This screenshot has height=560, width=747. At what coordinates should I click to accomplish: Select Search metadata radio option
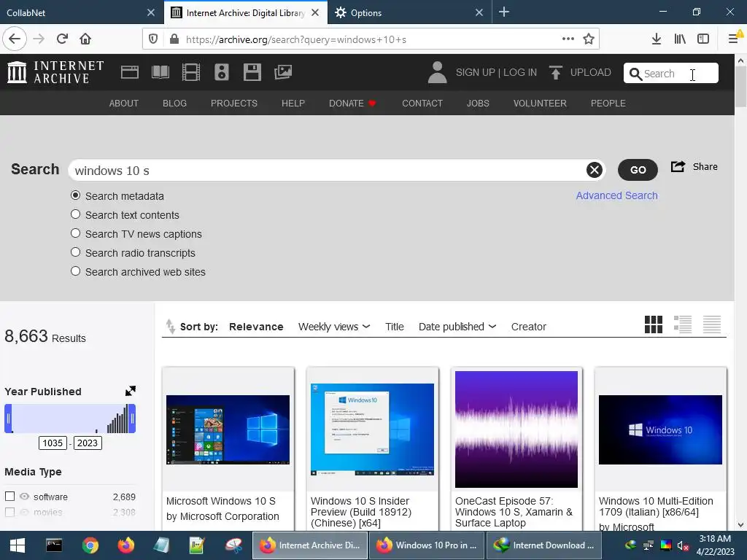75,195
